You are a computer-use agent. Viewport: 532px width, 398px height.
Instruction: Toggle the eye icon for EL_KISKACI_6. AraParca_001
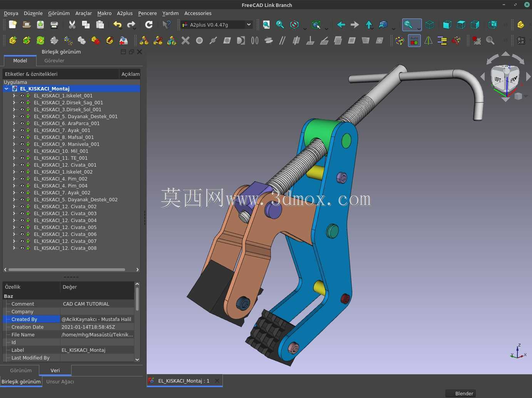tap(22, 124)
